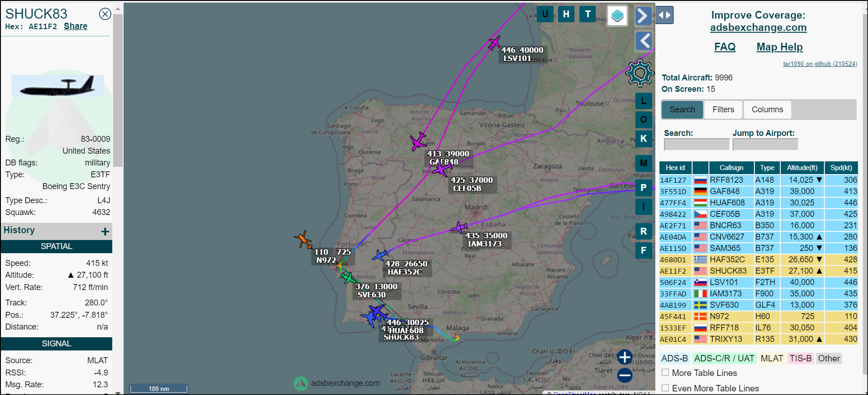Click the U map toggle button
The height and width of the screenshot is (395, 868).
[544, 14]
